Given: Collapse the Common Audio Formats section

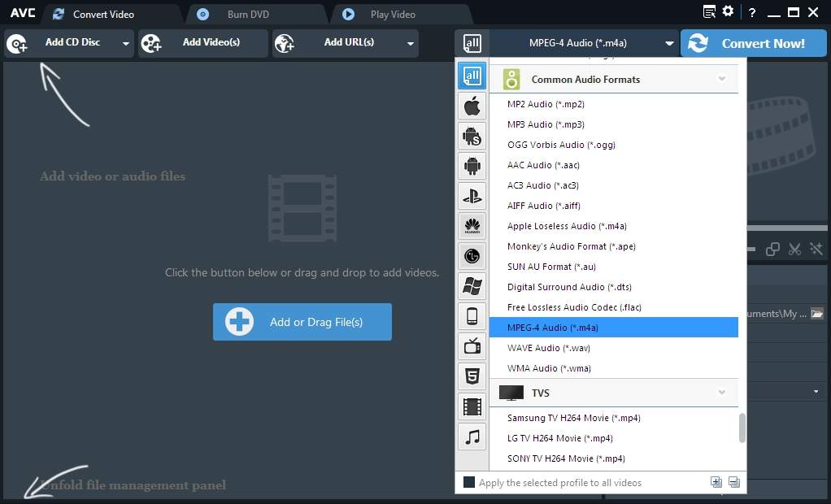Looking at the screenshot, I should click(x=721, y=80).
